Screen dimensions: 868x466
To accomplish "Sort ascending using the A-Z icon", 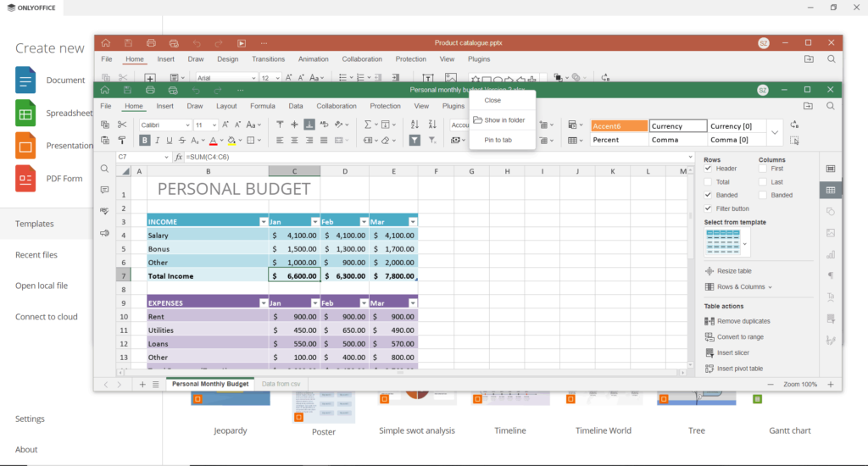I will pos(415,125).
